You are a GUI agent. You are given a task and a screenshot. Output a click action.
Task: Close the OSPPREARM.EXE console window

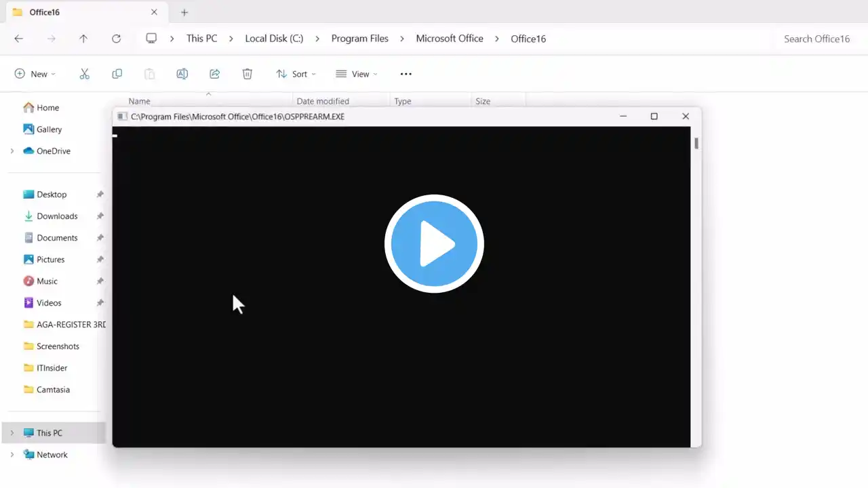click(686, 117)
